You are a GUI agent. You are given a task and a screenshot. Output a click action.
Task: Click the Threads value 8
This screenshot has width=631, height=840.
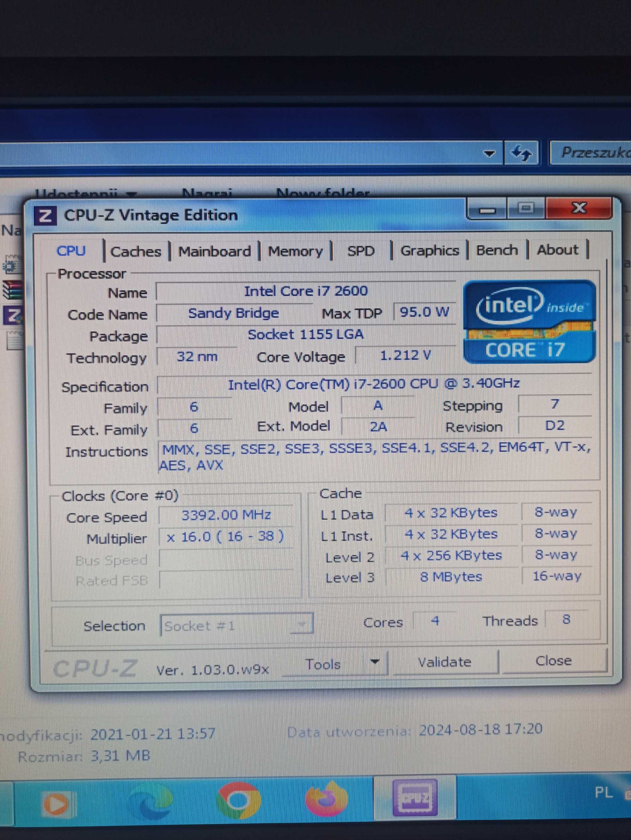coord(566,619)
